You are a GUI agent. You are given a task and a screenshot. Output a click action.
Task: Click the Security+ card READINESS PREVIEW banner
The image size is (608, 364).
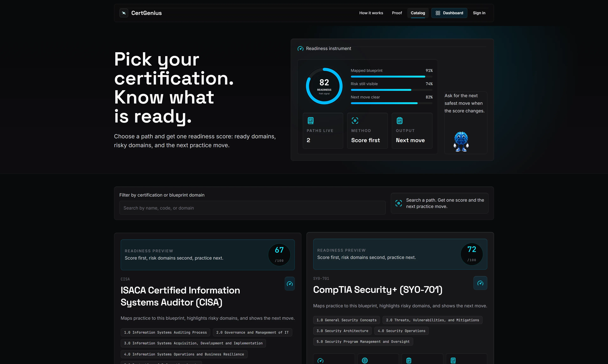tap(400, 254)
